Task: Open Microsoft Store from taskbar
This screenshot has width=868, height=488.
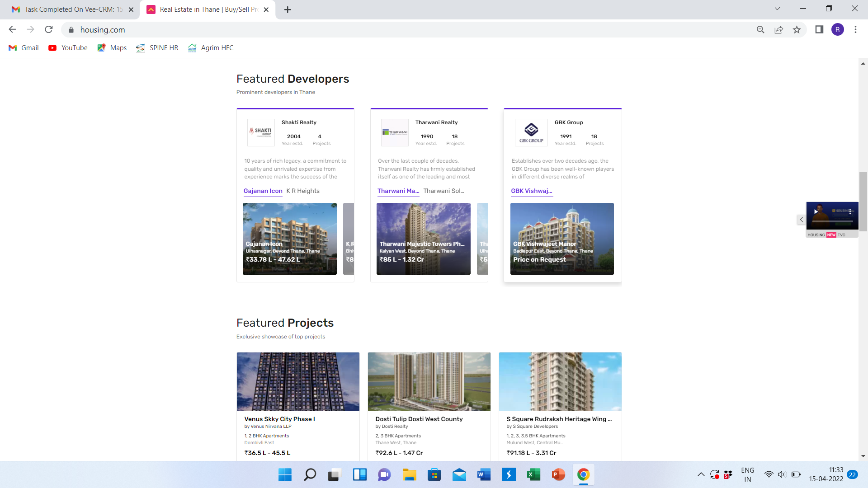Action: [x=434, y=475]
